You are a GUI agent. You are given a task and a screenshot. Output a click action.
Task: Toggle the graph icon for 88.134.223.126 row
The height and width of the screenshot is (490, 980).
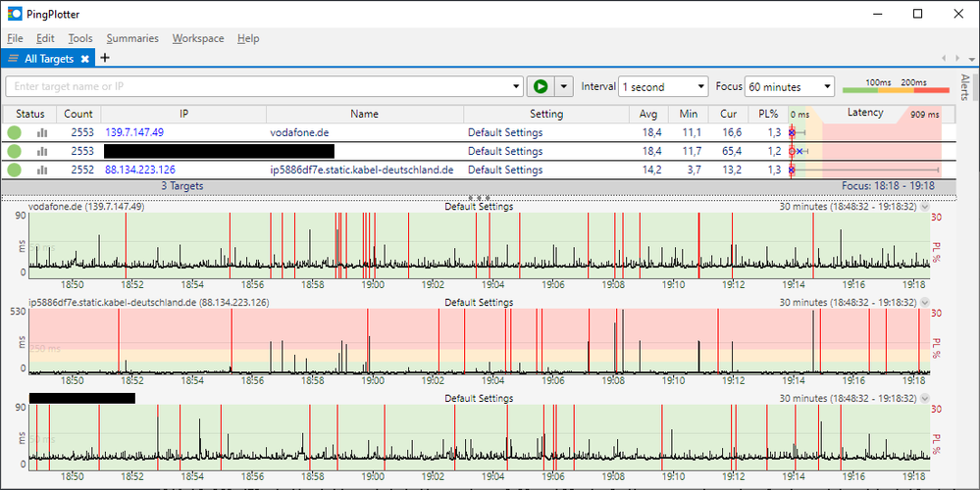(42, 170)
